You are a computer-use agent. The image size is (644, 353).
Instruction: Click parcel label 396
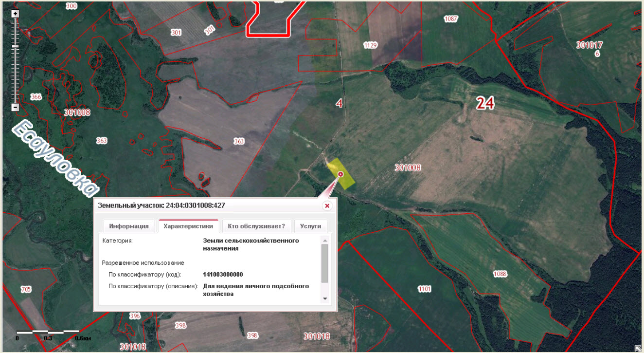click(135, 316)
